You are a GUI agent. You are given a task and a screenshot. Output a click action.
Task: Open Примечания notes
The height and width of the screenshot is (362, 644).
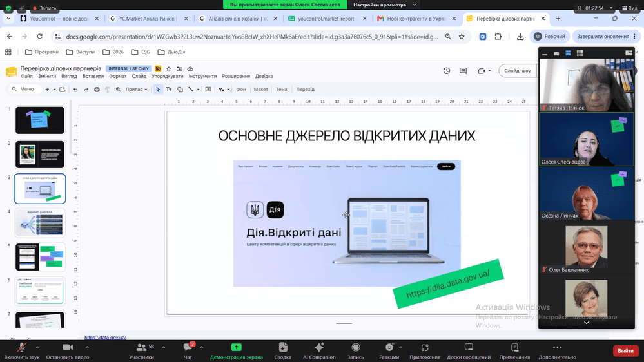coord(514,351)
